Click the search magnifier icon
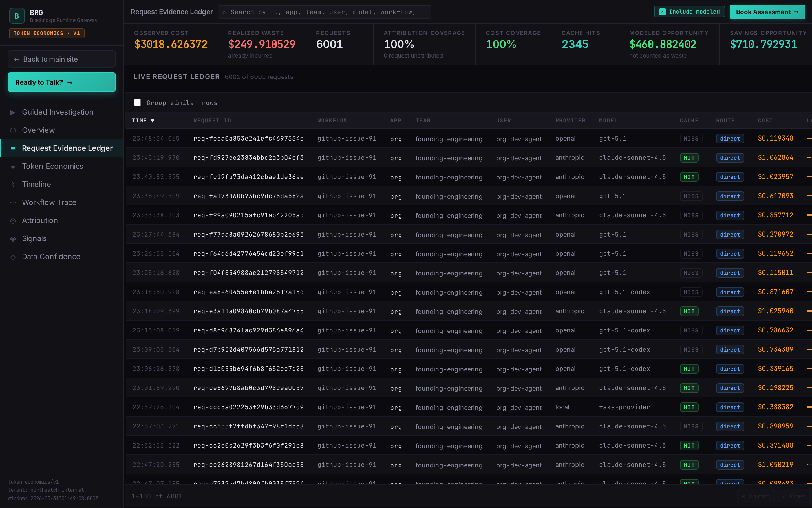The image size is (812, 508). (x=224, y=12)
